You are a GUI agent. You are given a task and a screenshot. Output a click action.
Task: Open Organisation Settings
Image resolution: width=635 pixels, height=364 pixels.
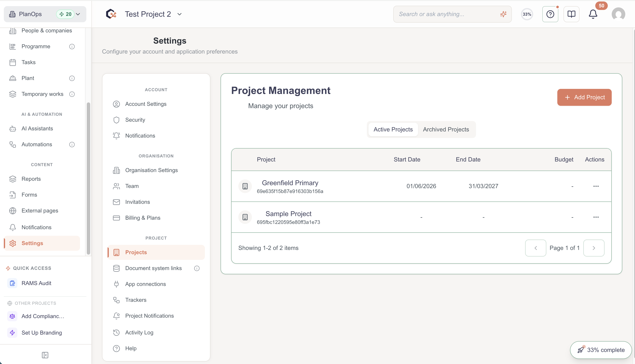[x=156, y=170]
